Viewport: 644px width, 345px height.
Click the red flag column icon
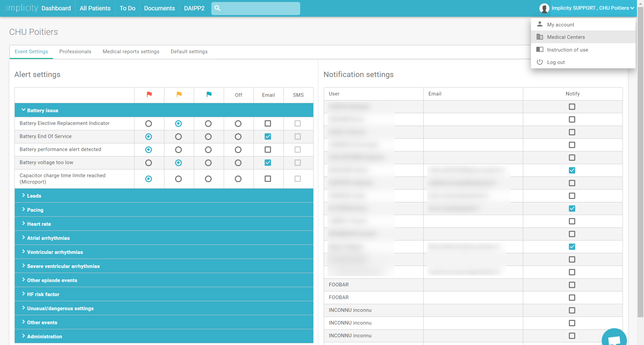tap(149, 95)
